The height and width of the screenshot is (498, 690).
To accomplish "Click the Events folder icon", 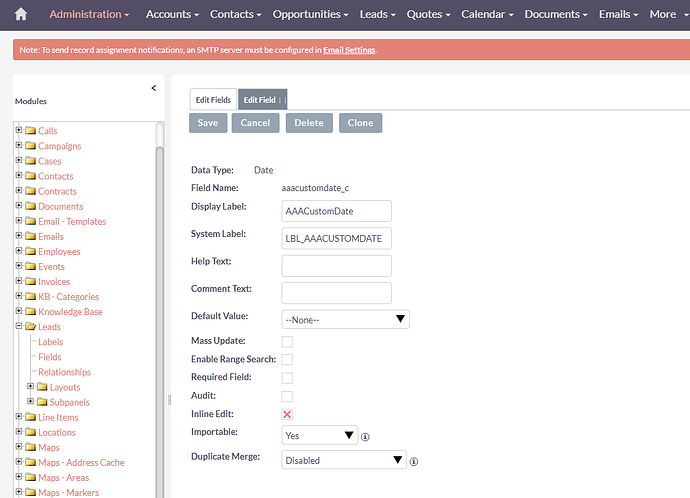I will [x=30, y=266].
